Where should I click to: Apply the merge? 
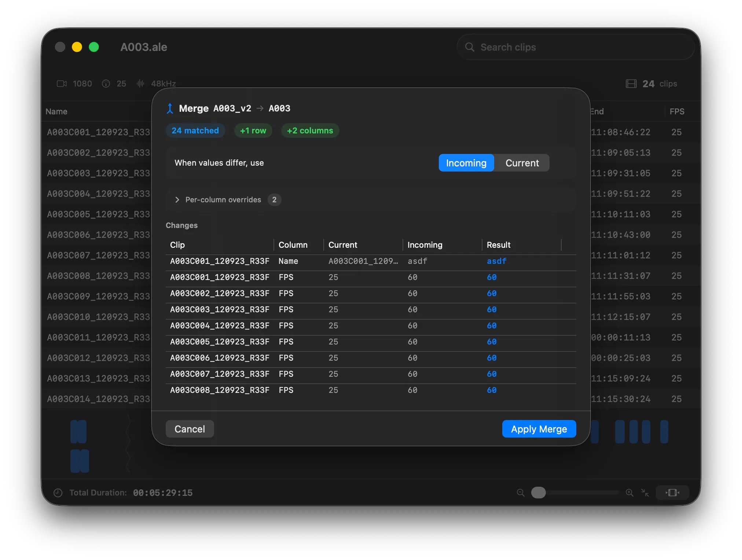(539, 429)
